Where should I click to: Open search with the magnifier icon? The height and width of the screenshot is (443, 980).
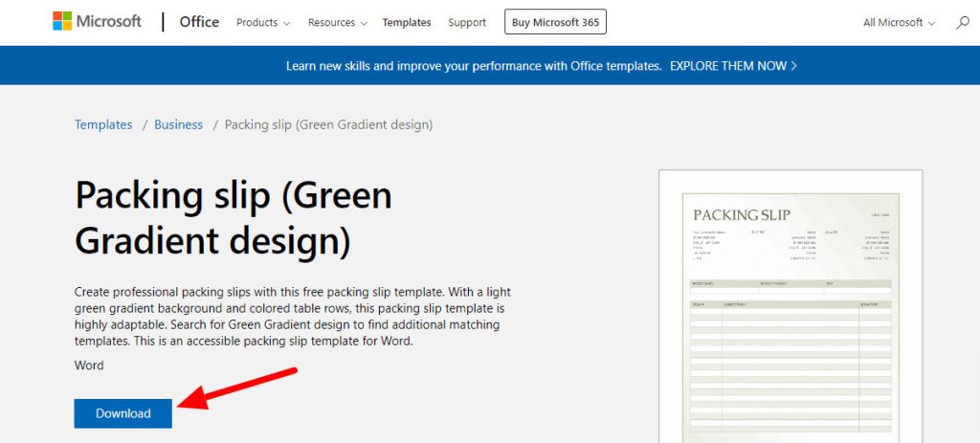963,22
